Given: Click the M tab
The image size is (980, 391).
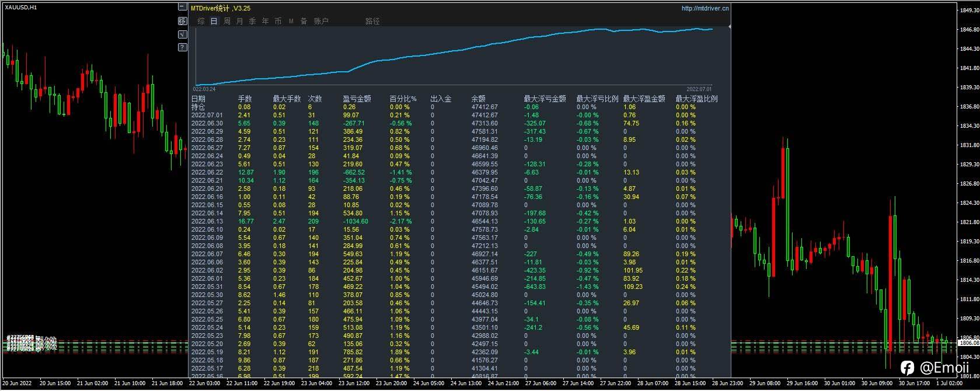Looking at the screenshot, I should [x=291, y=21].
